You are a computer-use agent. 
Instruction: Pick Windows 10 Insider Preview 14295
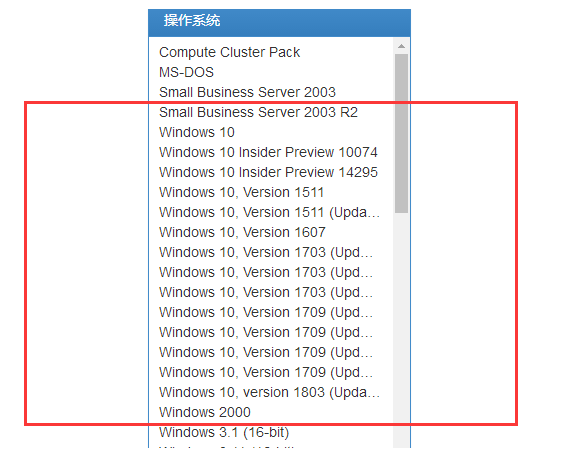click(x=268, y=172)
